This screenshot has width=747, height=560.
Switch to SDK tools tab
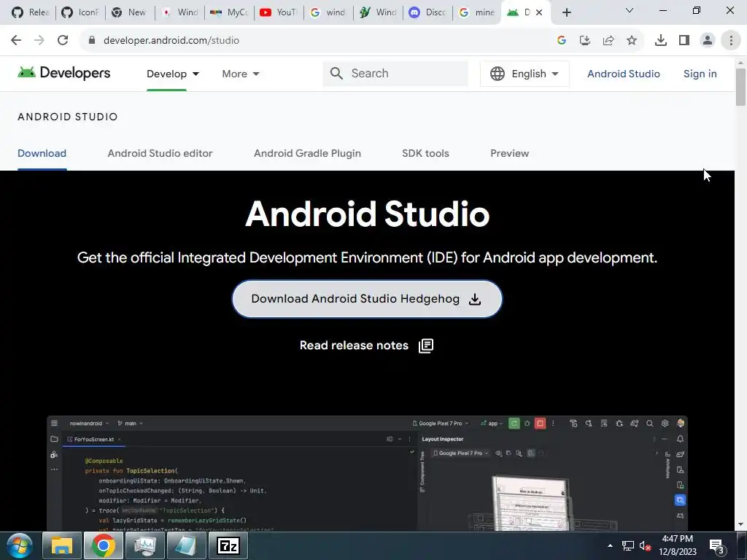click(x=425, y=153)
